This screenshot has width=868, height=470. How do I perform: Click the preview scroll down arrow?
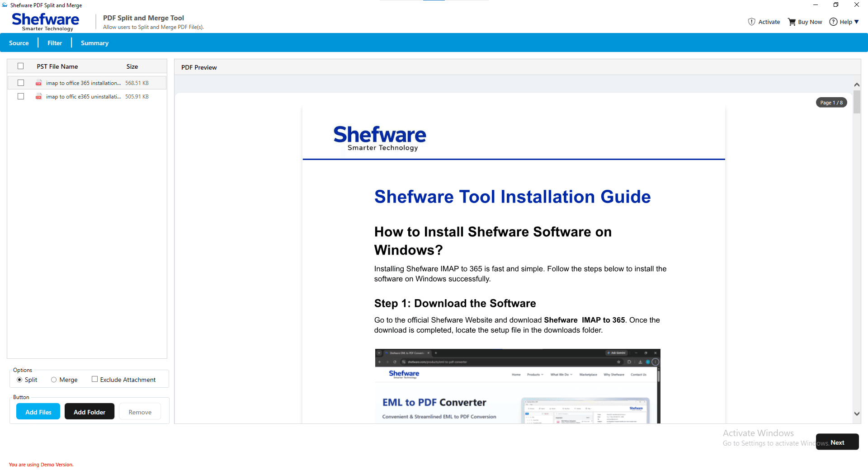(857, 414)
